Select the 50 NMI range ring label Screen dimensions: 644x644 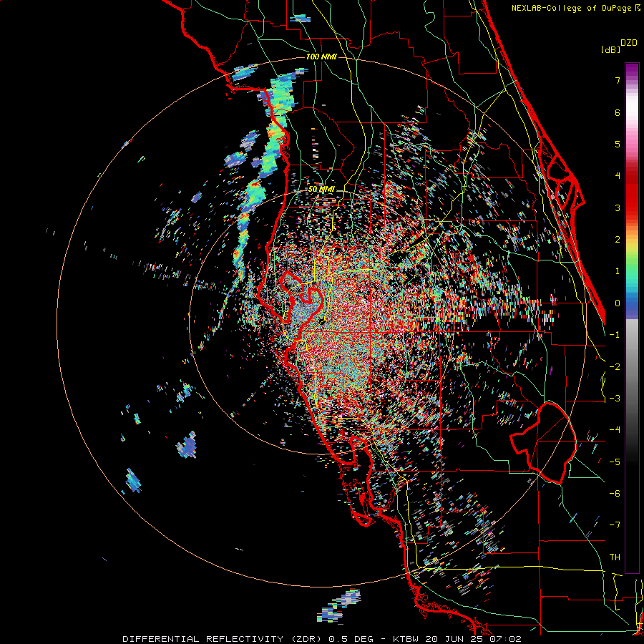click(321, 190)
